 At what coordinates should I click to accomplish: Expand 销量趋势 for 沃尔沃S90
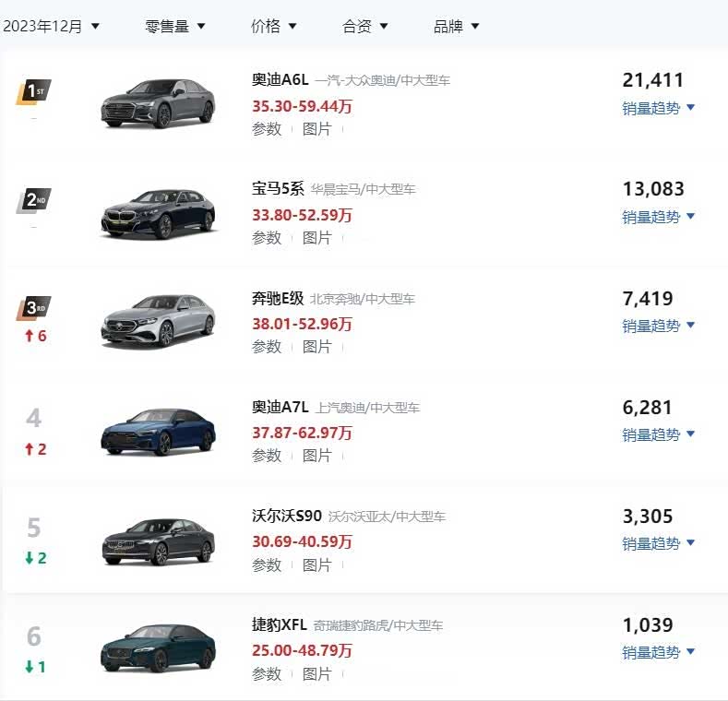(658, 543)
